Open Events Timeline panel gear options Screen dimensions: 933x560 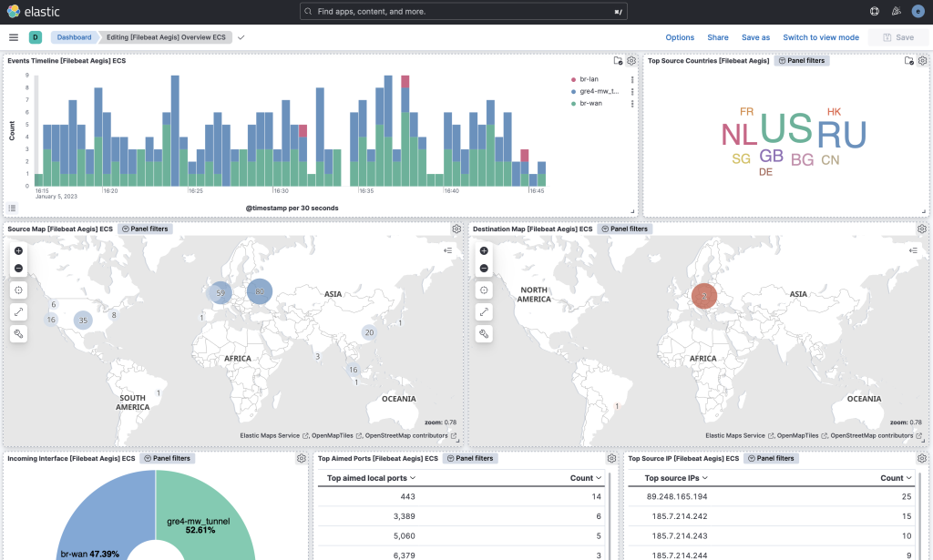[x=631, y=61]
